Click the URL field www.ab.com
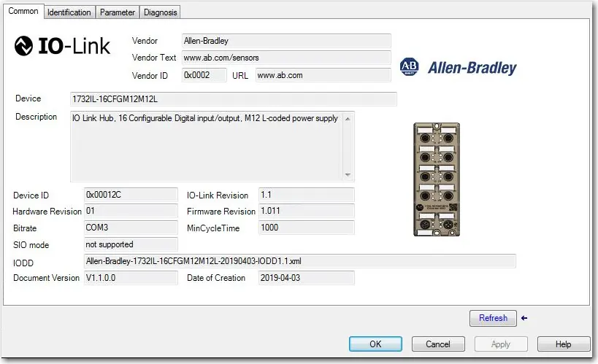598x364 pixels. pos(323,74)
